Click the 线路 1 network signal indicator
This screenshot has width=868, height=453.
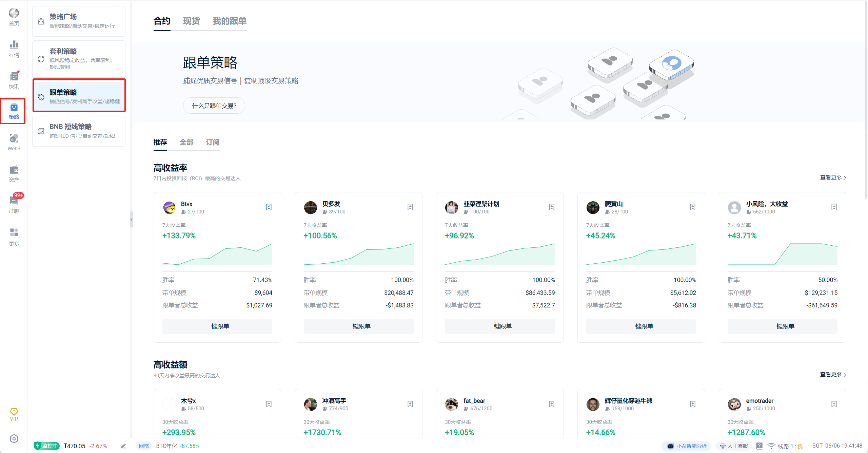785,446
